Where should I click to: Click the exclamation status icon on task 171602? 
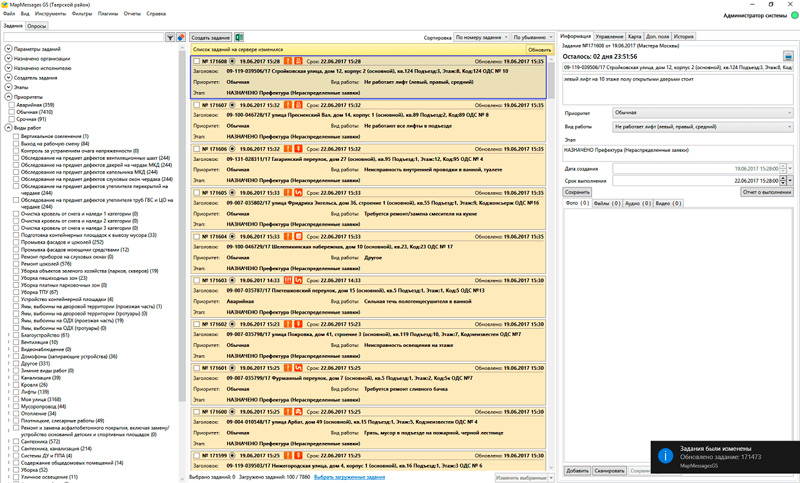click(288, 324)
